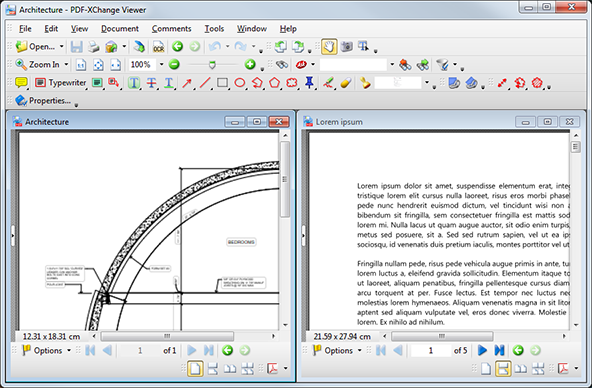
Task: Click the OCR page icon
Action: pos(159,46)
